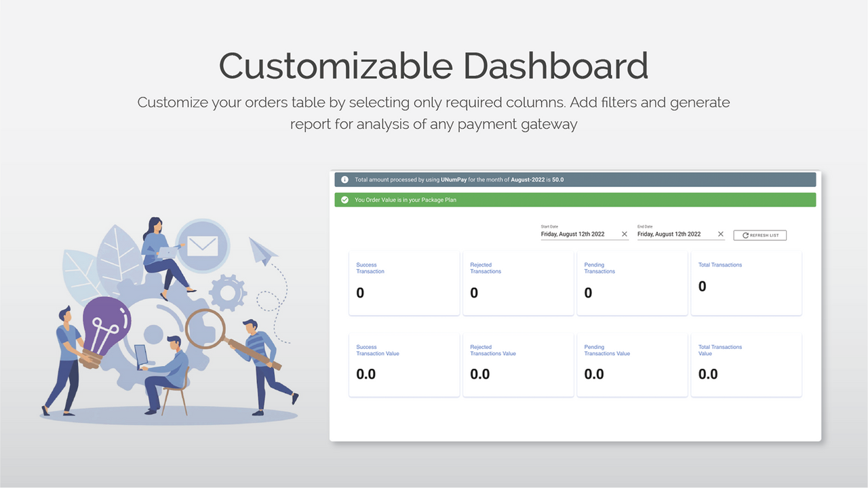Click the checkmark icon in the green banner
The image size is (868, 488).
[x=344, y=199]
